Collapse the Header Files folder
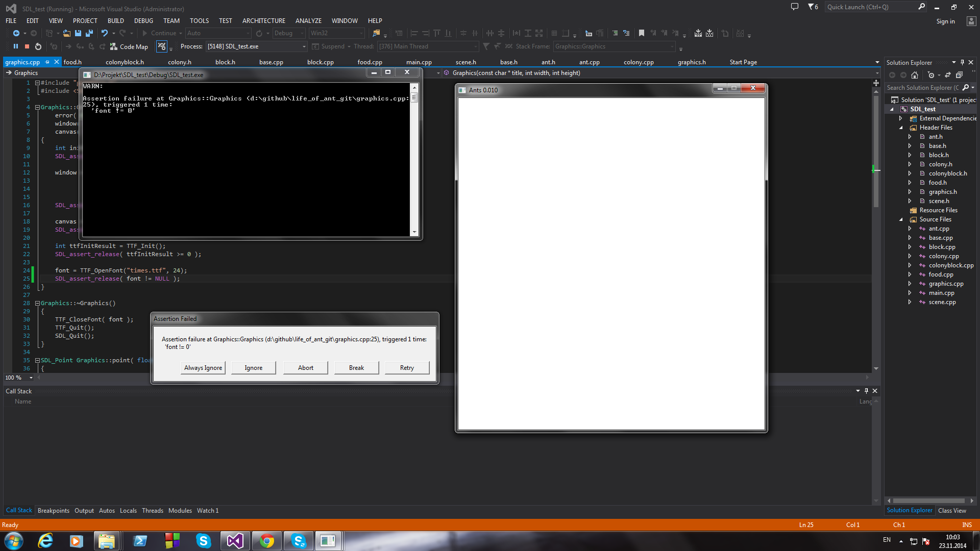 click(x=901, y=128)
